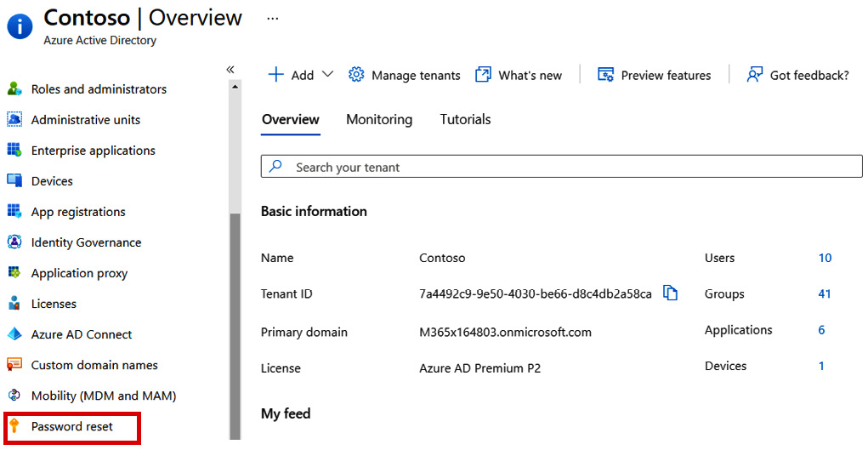The width and height of the screenshot is (868, 450).
Task: Click the Roles and administrators icon
Action: [x=14, y=88]
